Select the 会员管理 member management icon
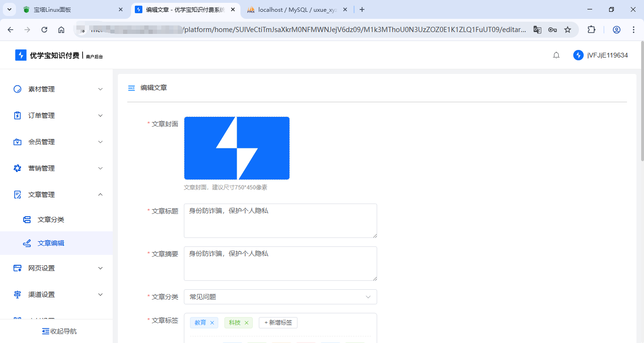This screenshot has width=644, height=343. (17, 141)
